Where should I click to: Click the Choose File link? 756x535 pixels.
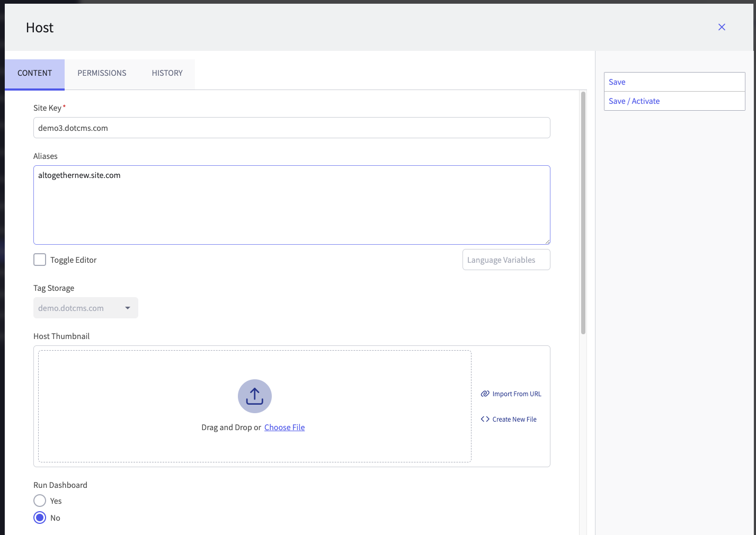point(284,427)
